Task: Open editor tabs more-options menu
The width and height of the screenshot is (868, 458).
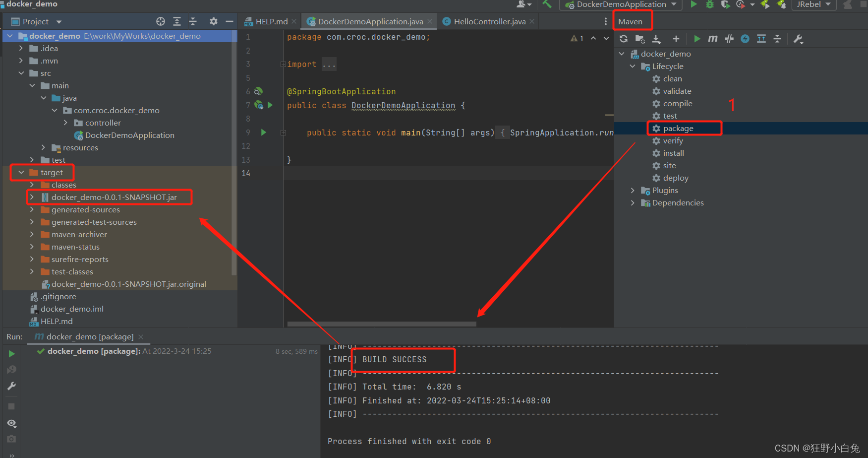Action: click(x=605, y=21)
